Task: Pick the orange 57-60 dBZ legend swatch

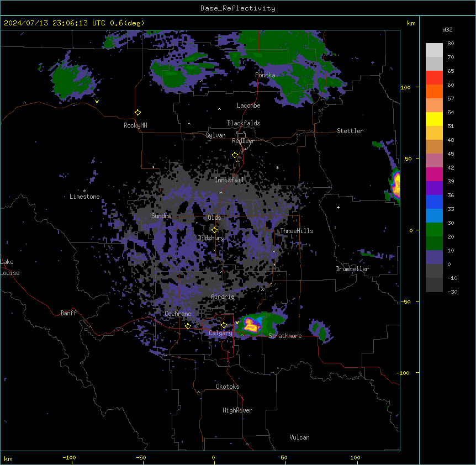Action: [434, 91]
